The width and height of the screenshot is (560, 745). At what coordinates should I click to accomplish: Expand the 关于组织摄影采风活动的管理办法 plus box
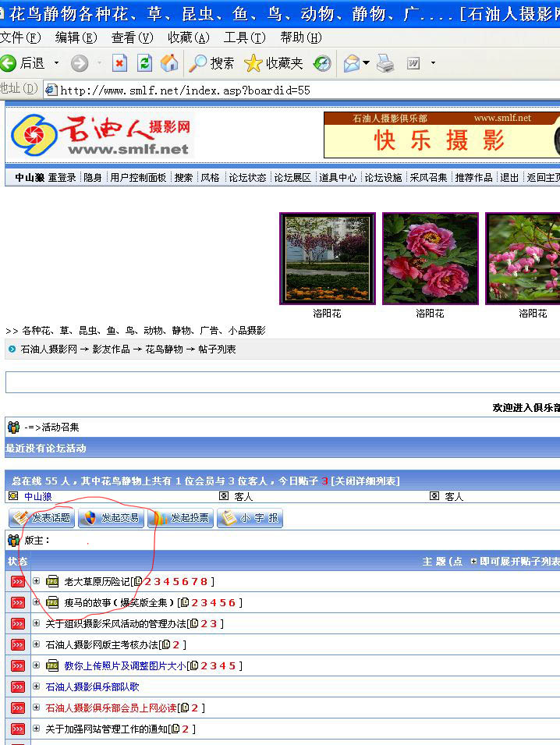click(36, 623)
